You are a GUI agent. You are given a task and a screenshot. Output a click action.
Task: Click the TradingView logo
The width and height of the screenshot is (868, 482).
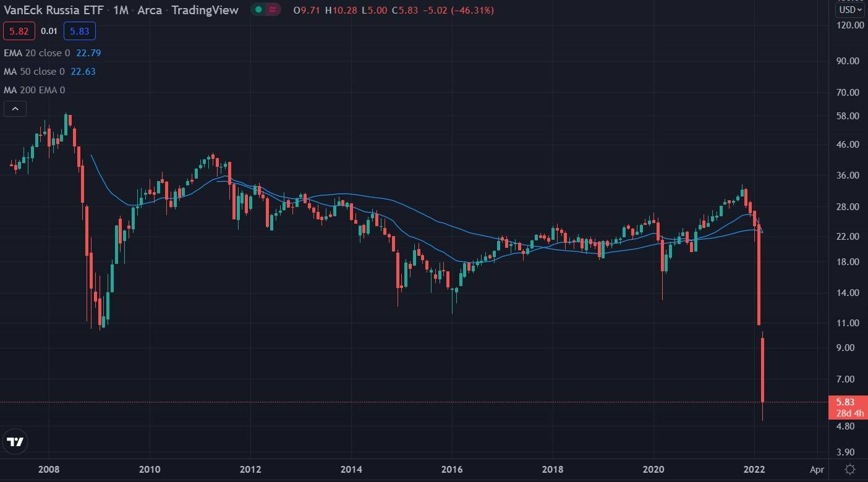(x=15, y=441)
